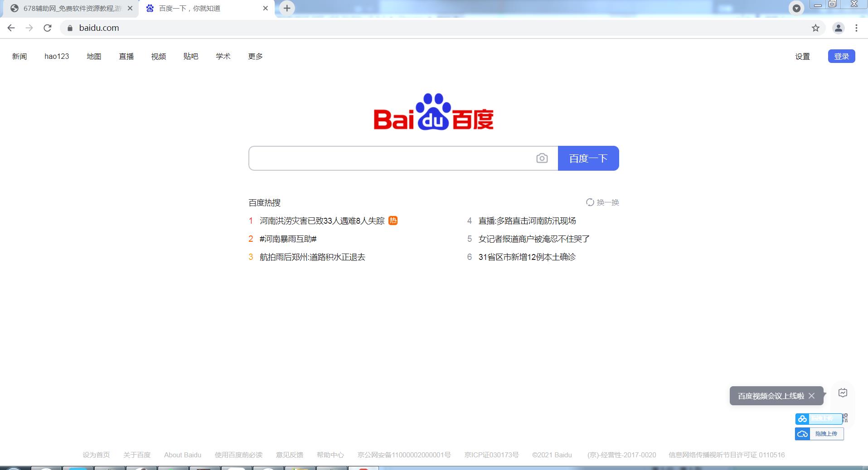The height and width of the screenshot is (470, 868).
Task: Dismiss the 百度视频会议上线啦 tooltip
Action: click(x=811, y=396)
